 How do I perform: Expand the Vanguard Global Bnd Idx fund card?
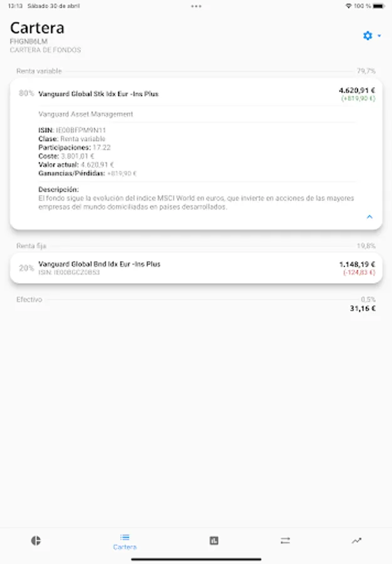click(196, 268)
